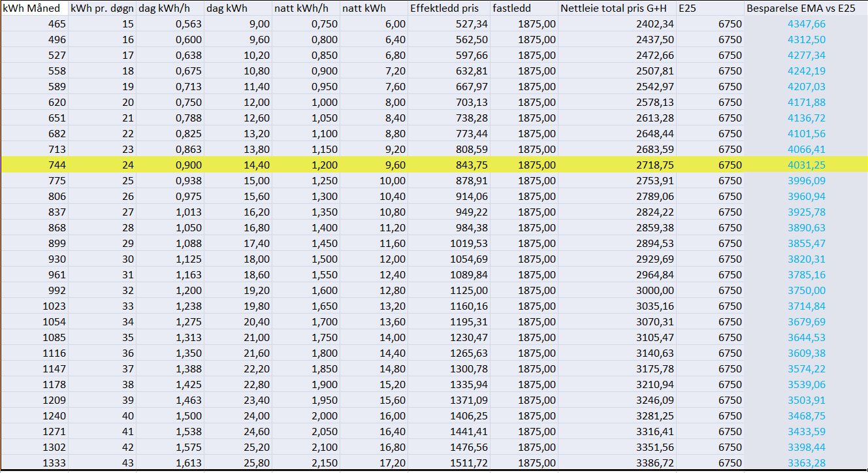
Task: Click savings value 3363,28
Action: point(806,463)
